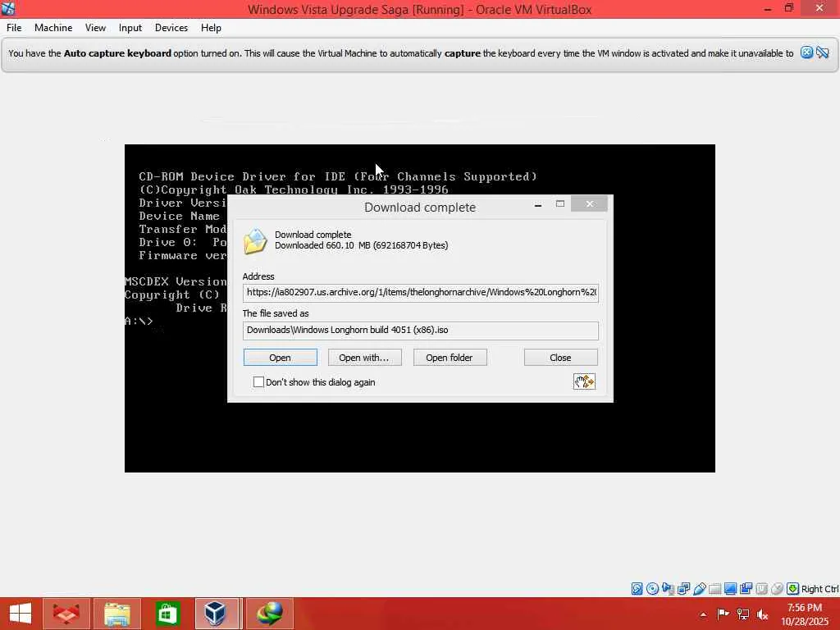The height and width of the screenshot is (630, 840).
Task: Open the File menu
Action: [x=14, y=28]
